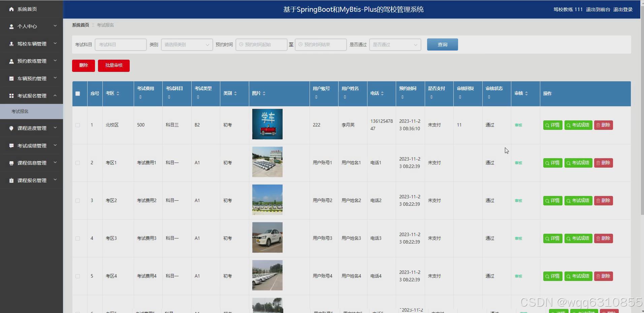Sort table by 类别 column arrows
644x313 pixels.
[x=235, y=93]
